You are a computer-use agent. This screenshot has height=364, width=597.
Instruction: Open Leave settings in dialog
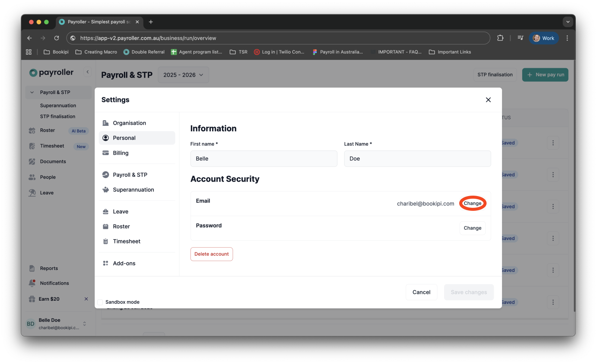(137, 212)
